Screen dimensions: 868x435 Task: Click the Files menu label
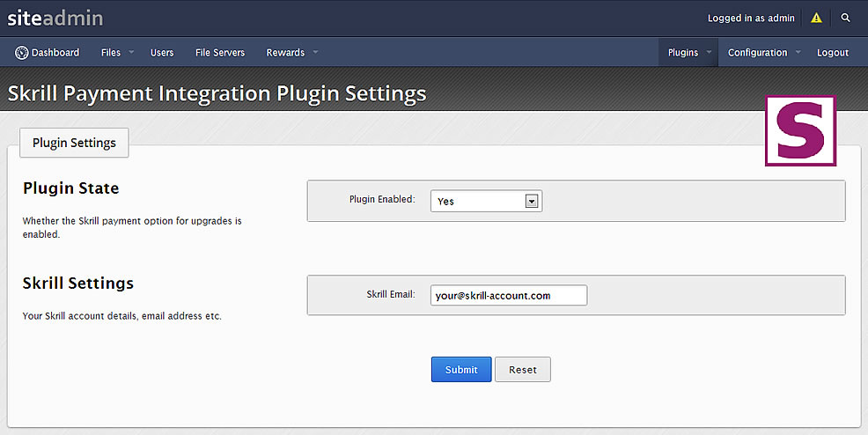[x=111, y=53]
